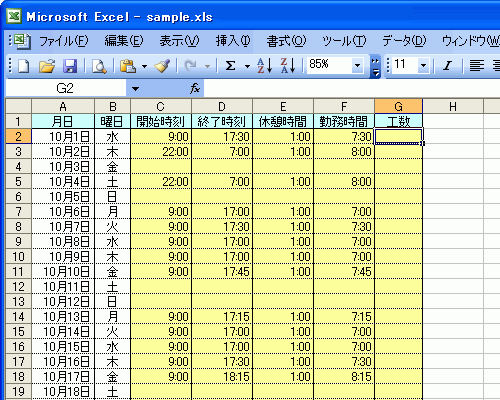Expand the AutoSum functions dropdown arrow

[247, 66]
